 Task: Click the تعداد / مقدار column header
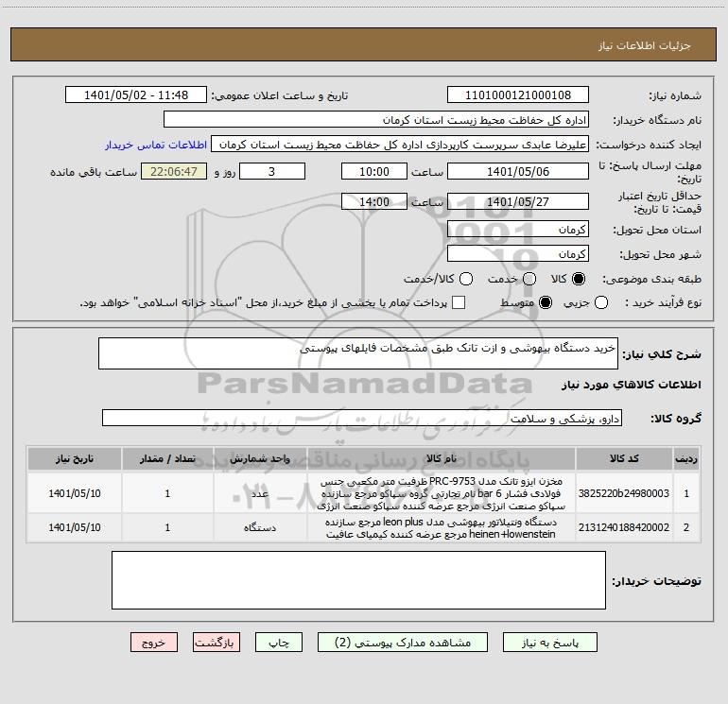pyautogui.click(x=167, y=459)
